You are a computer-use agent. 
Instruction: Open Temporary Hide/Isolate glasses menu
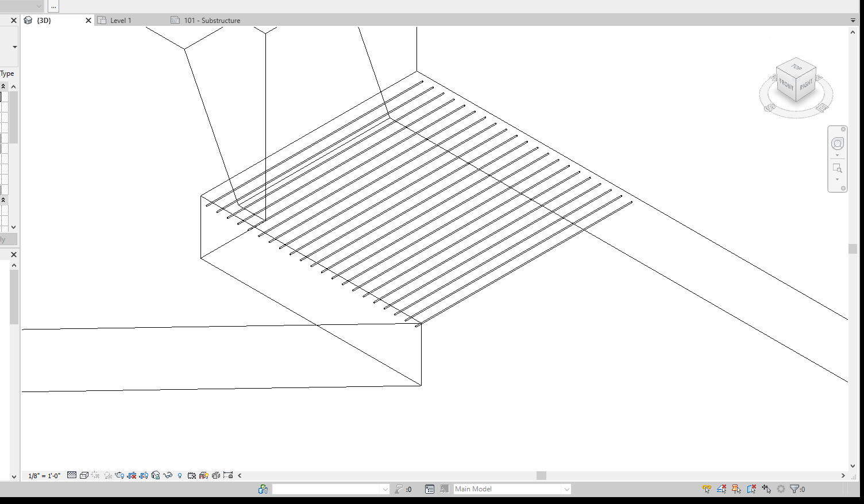point(167,475)
